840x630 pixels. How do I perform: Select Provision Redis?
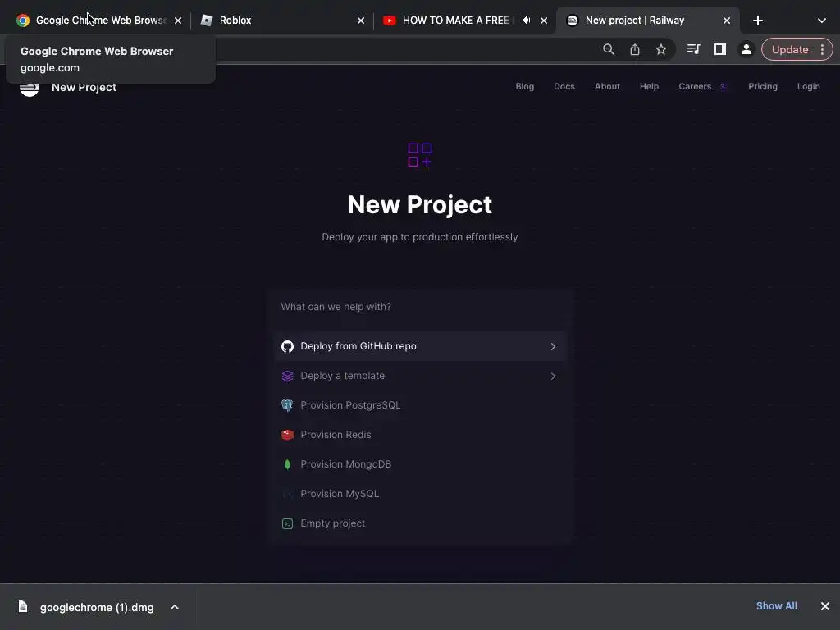tap(421, 435)
